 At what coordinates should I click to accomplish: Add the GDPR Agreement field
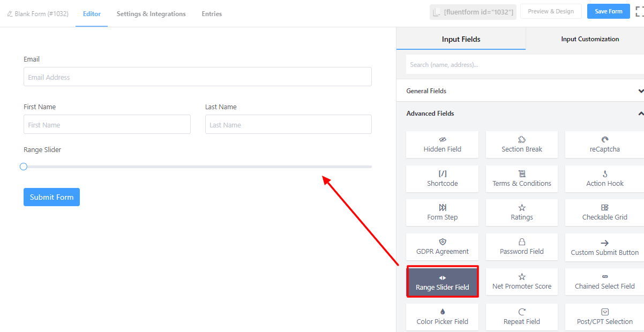[442, 247]
